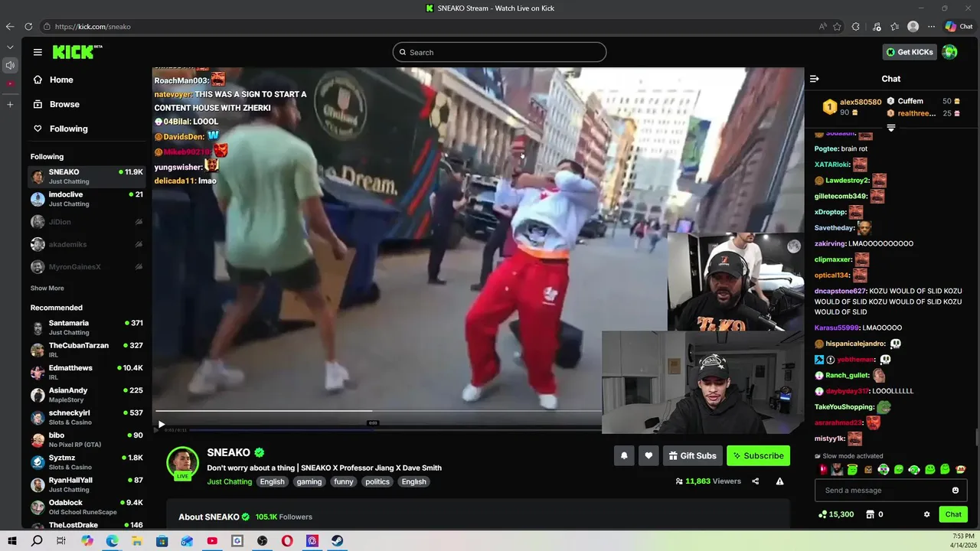Click the LIVE SNEAKO avatar
980x551 pixels.
click(182, 463)
